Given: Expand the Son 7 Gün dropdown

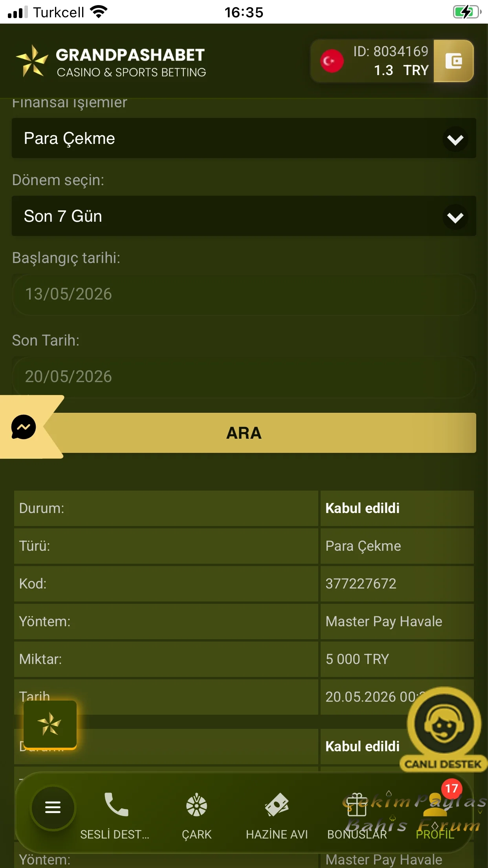Looking at the screenshot, I should point(244,216).
